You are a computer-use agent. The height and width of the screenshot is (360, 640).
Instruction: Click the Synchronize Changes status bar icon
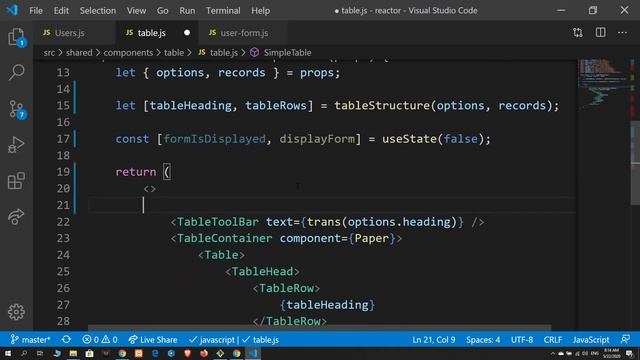tap(66, 340)
